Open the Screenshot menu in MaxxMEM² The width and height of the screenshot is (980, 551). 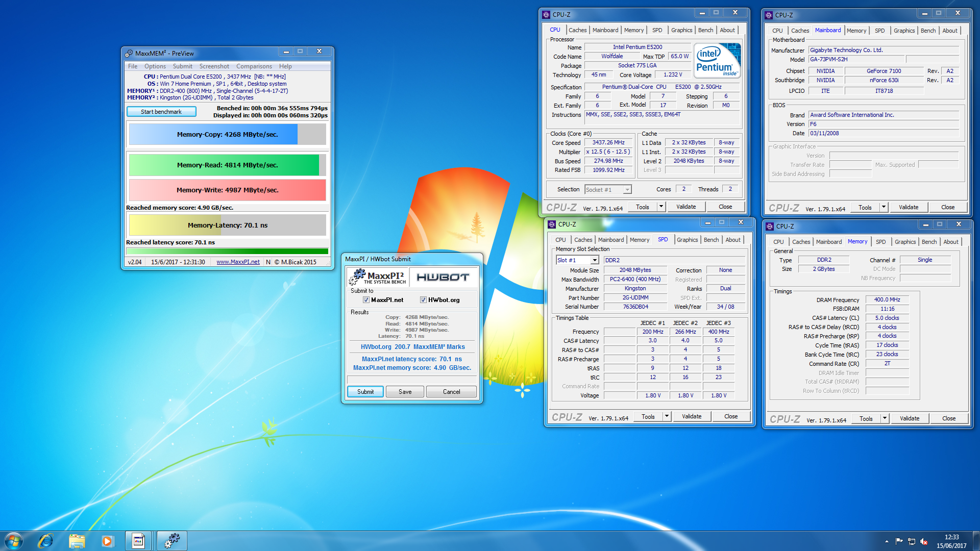click(214, 66)
